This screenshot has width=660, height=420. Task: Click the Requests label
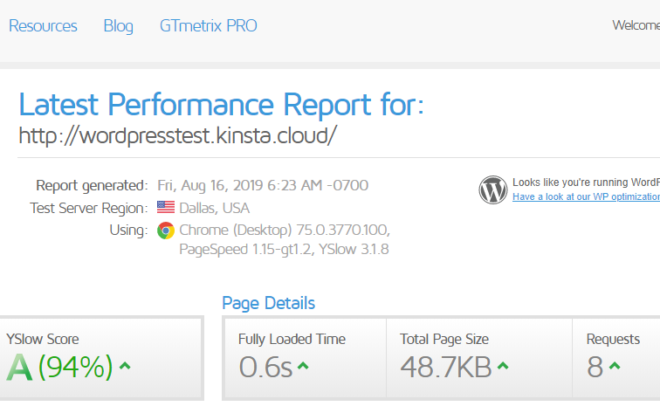coord(613,339)
